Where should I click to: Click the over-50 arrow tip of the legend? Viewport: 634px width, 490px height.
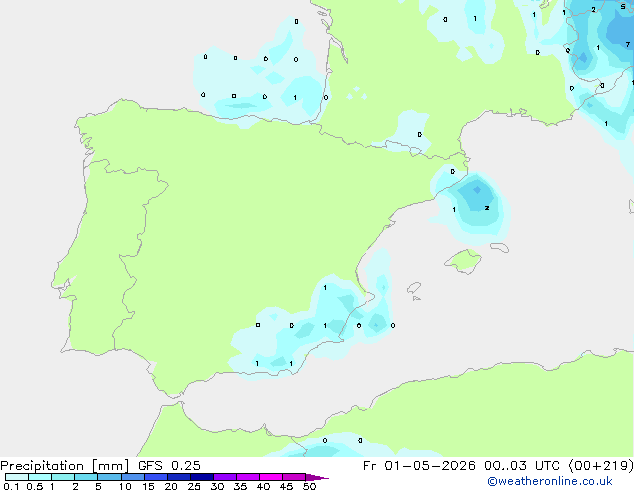pos(317,477)
